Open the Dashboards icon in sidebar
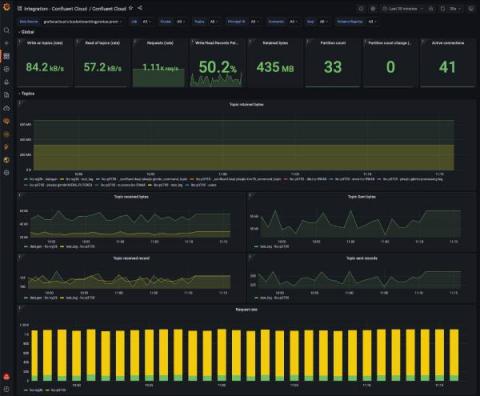480x396 pixels. [6, 56]
